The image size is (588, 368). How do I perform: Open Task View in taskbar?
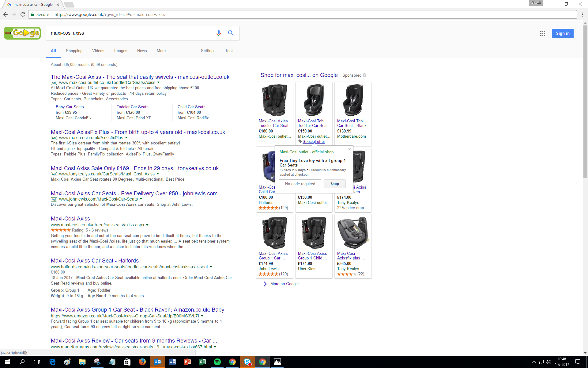click(37, 362)
